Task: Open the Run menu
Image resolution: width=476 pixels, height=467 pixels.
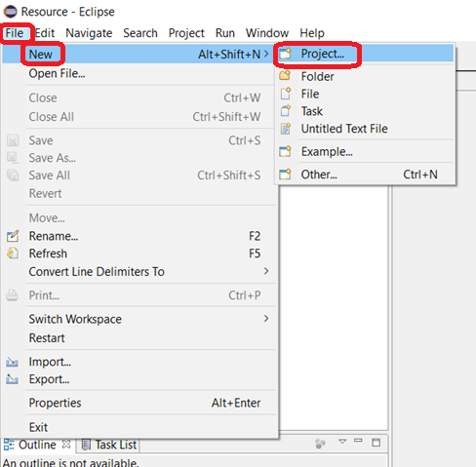Action: click(x=225, y=33)
